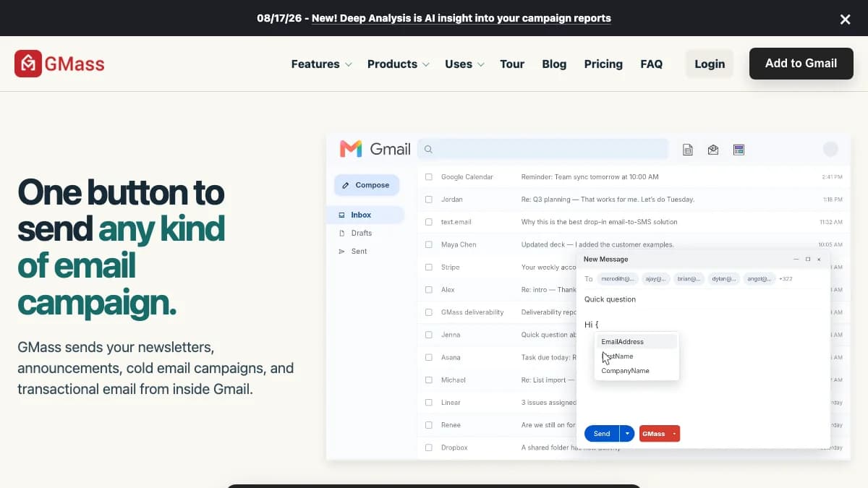Tick the Michael email checkbox
This screenshot has height=488, width=868.
(x=429, y=380)
